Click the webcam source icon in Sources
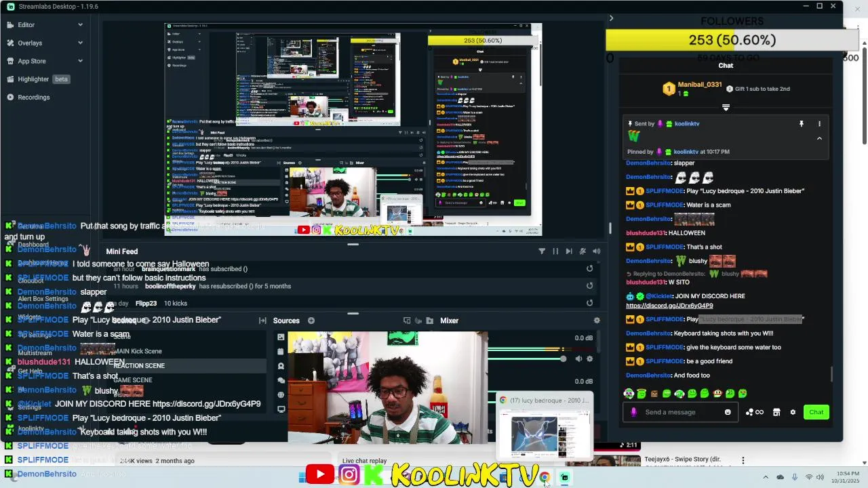Image resolution: width=868 pixels, height=488 pixels. (x=281, y=366)
